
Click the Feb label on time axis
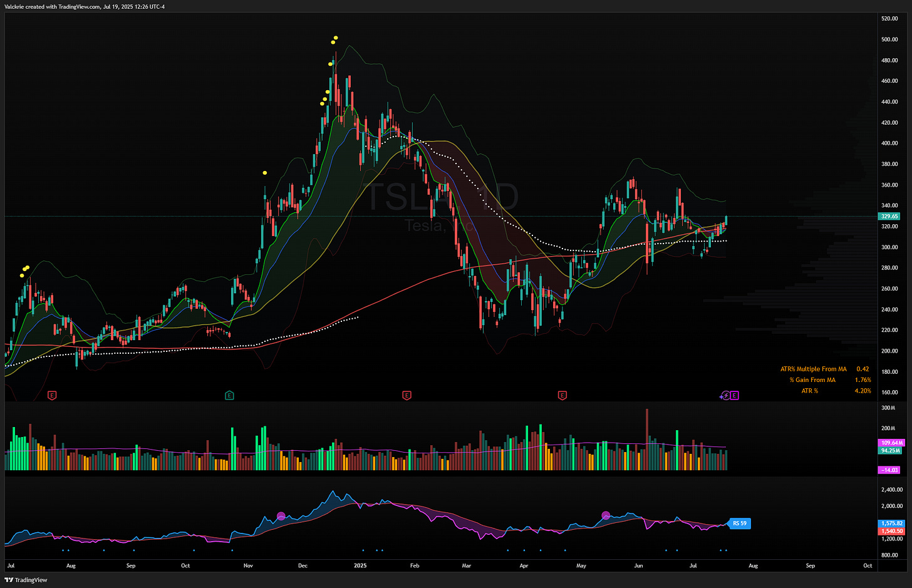click(x=415, y=565)
